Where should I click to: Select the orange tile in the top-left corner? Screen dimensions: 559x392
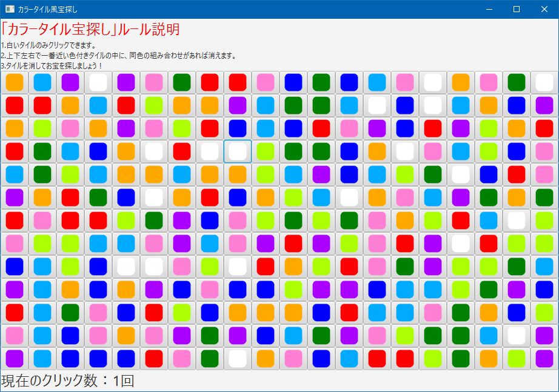pos(15,82)
